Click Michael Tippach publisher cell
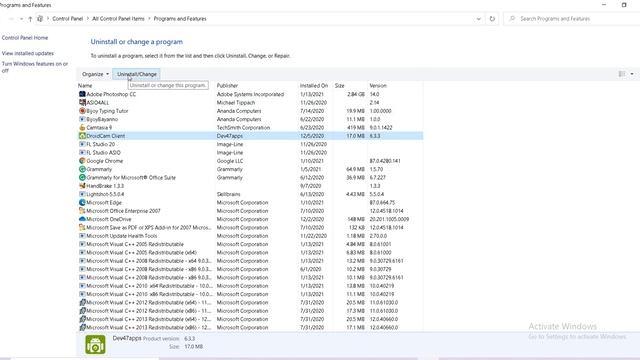The image size is (640, 360). [x=236, y=102]
